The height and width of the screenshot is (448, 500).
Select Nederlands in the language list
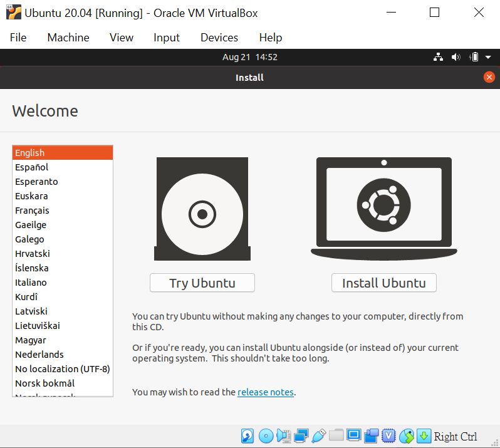pos(63,354)
